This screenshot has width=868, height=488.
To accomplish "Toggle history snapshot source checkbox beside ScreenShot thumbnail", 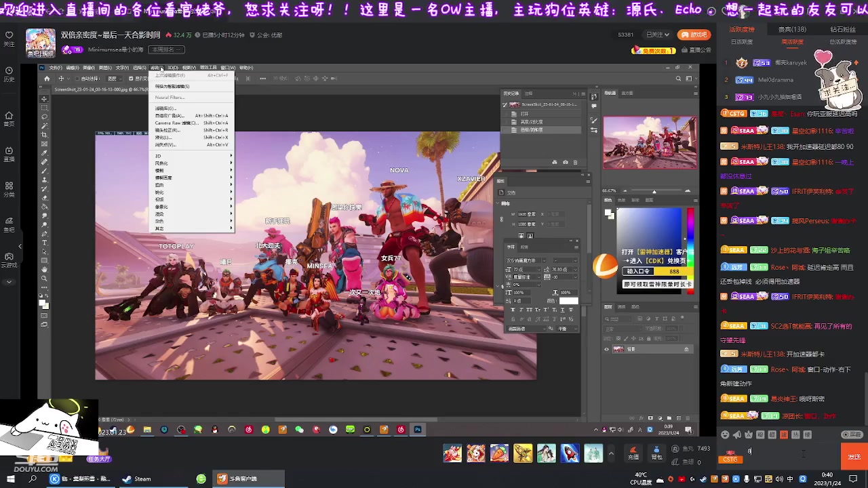I will pyautogui.click(x=505, y=105).
